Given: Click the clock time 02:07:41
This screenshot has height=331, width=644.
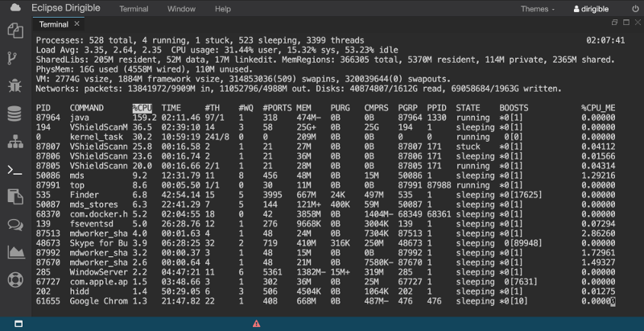Looking at the screenshot, I should click(x=605, y=40).
